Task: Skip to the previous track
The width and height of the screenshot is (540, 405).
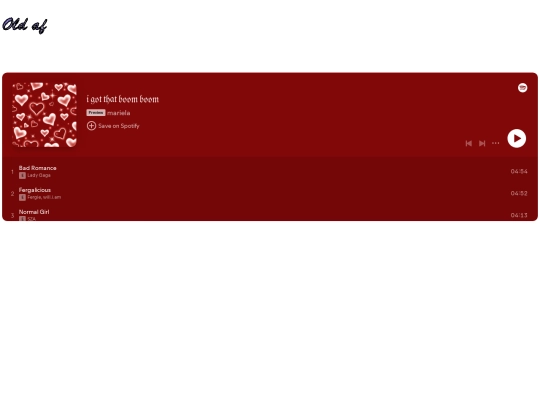Action: pyautogui.click(x=468, y=143)
